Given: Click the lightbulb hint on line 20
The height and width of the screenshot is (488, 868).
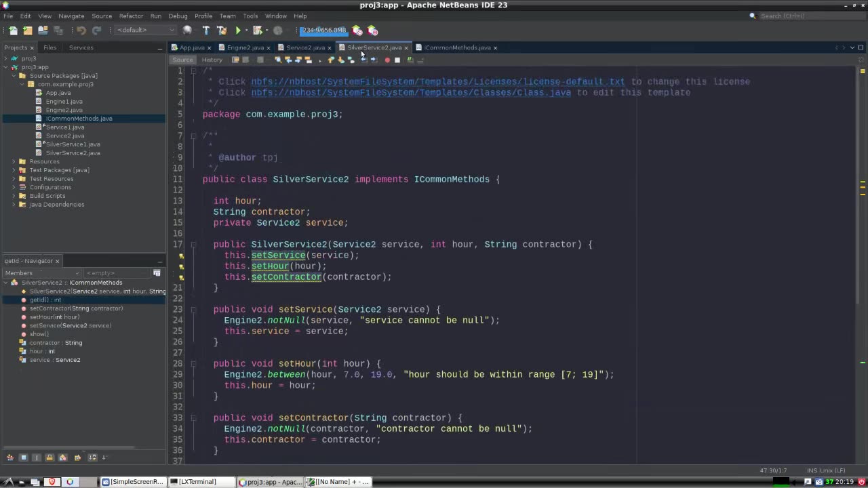Looking at the screenshot, I should 181,277.
